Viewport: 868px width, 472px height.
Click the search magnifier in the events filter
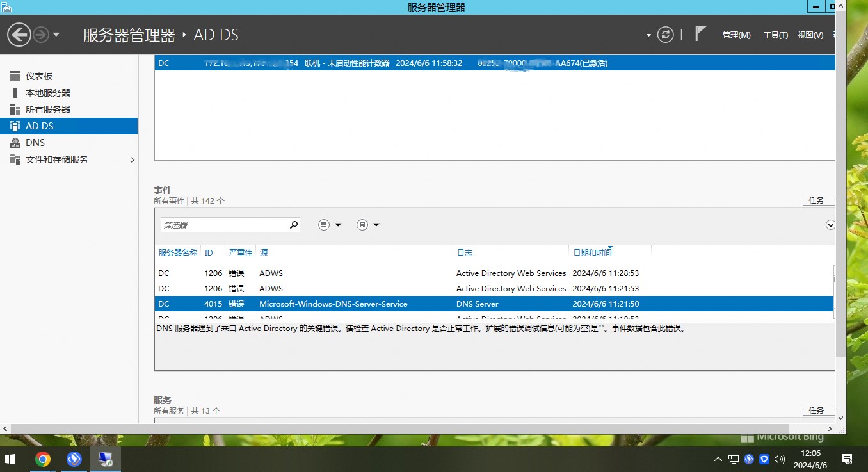pyautogui.click(x=293, y=225)
